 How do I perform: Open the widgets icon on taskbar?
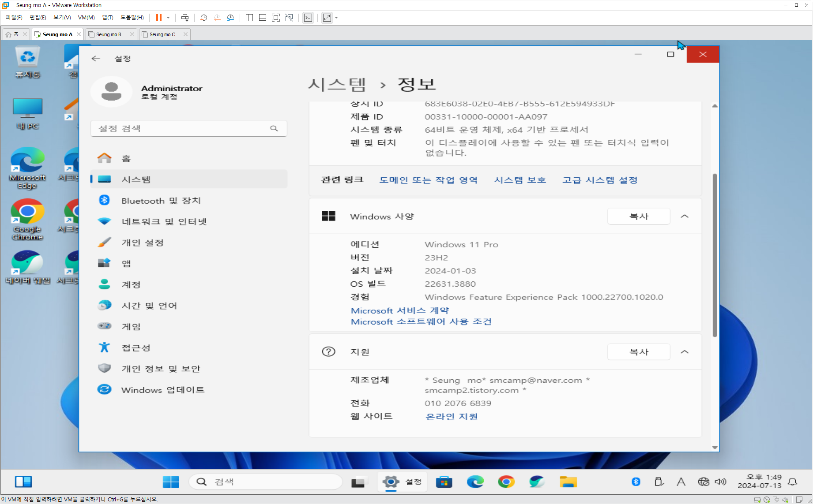coord(23,482)
